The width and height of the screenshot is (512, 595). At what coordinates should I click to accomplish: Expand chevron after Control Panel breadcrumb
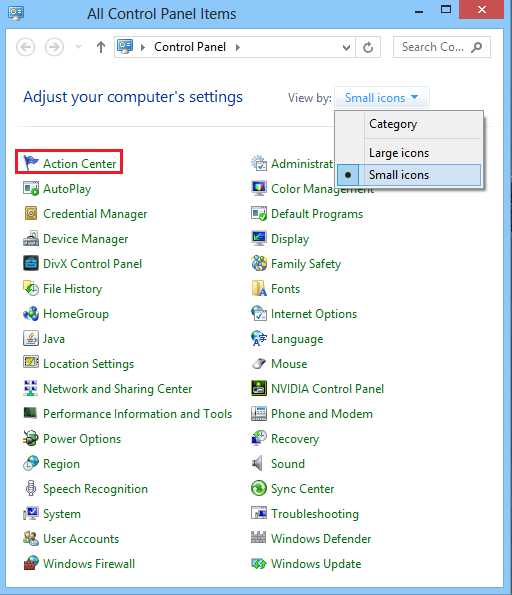[x=238, y=47]
